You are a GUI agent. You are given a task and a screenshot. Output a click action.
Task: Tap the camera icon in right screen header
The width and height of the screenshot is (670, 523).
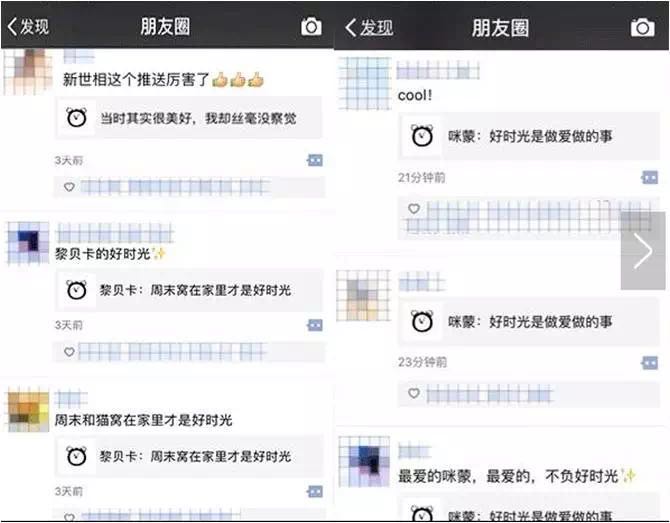(x=642, y=28)
